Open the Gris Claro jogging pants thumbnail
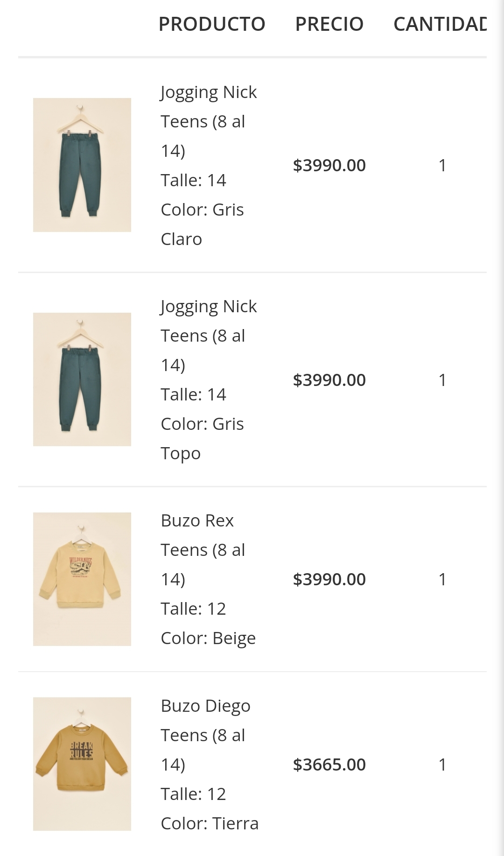 point(82,165)
